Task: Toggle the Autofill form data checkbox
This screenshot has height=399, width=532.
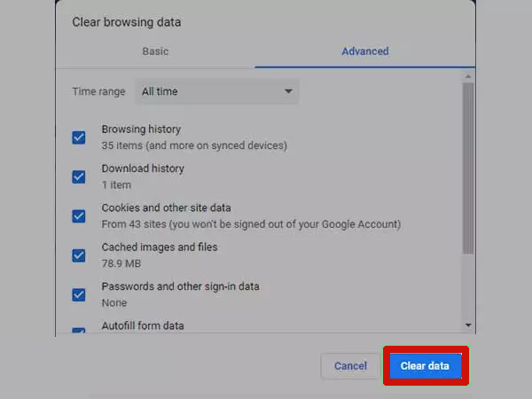Action: [79, 331]
